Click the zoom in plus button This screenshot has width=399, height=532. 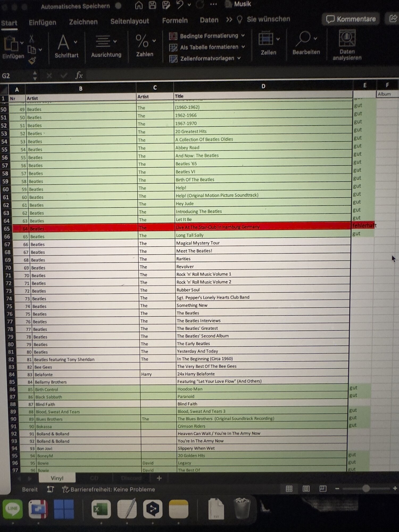[395, 488]
